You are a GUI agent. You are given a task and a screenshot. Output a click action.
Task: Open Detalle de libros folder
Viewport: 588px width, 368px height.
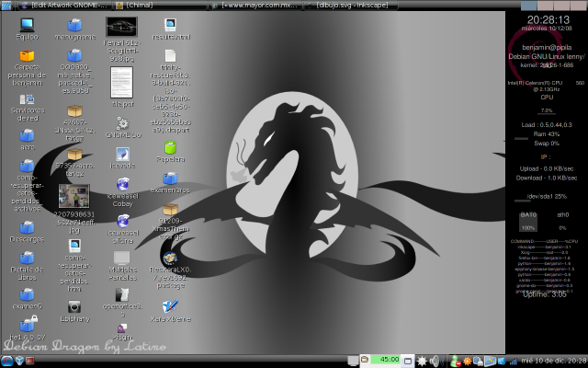(27, 258)
